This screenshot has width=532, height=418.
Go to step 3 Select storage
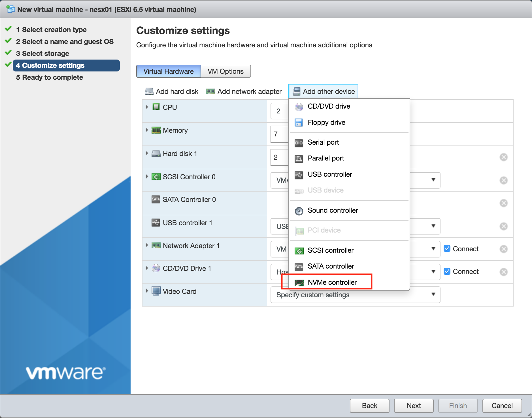point(42,53)
